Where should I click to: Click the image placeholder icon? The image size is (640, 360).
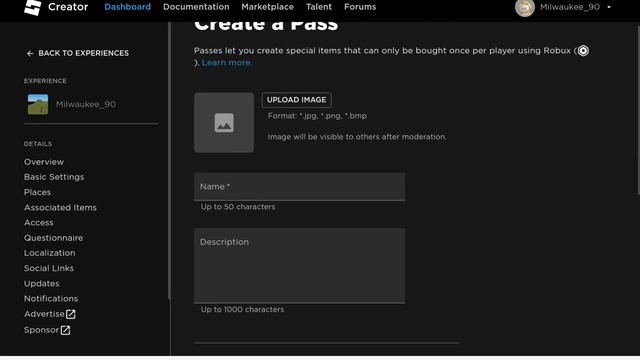[224, 122]
